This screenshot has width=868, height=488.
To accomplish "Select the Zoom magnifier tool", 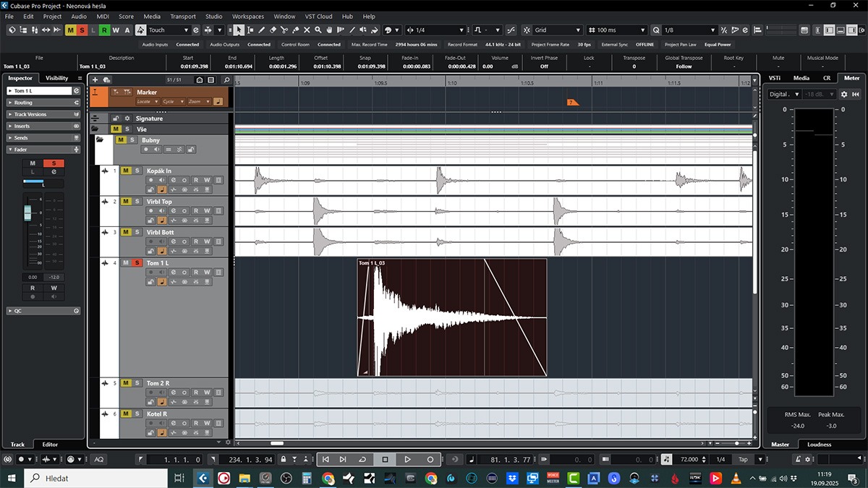I will tap(318, 30).
